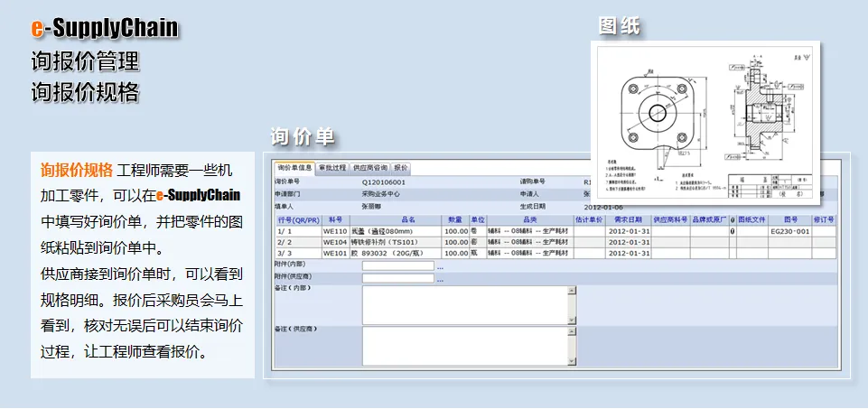
Task: Switch to the 审批过程 tab
Action: point(332,168)
